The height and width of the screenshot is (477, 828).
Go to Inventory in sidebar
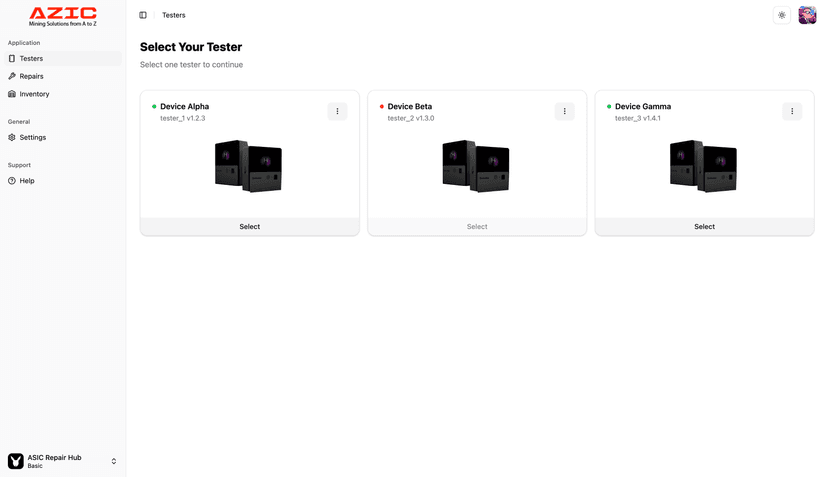tap(35, 94)
